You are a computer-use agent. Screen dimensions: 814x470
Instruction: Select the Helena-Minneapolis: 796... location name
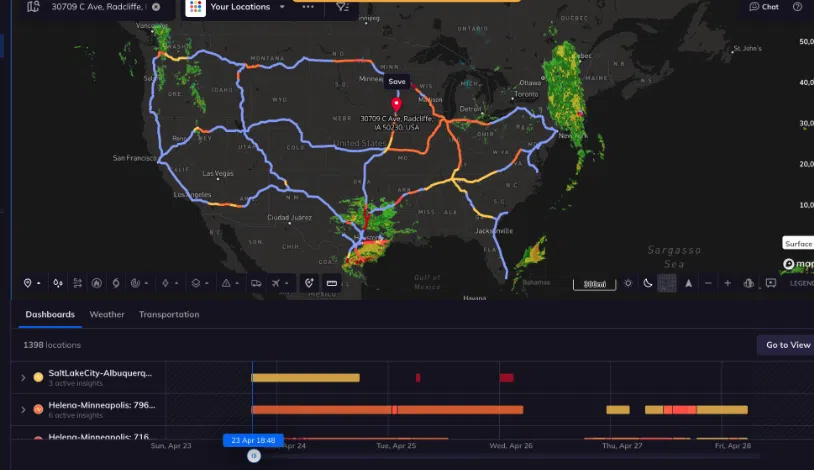(x=102, y=405)
